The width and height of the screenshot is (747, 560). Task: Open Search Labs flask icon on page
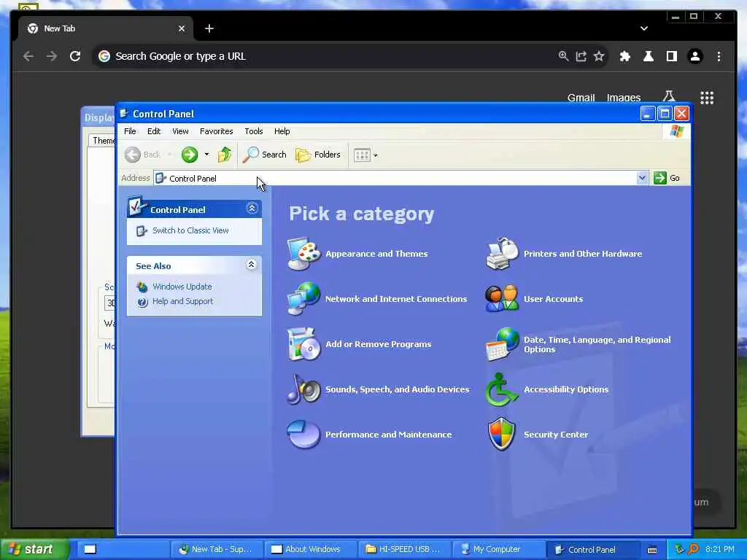point(669,97)
